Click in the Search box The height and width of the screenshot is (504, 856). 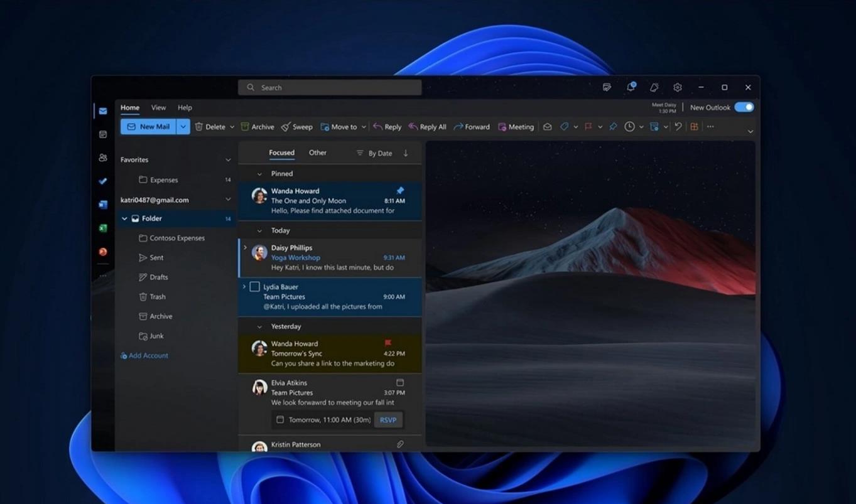330,87
